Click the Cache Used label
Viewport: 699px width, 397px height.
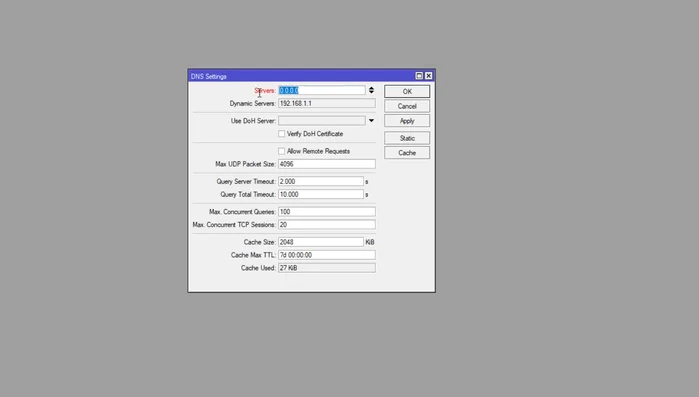click(258, 268)
